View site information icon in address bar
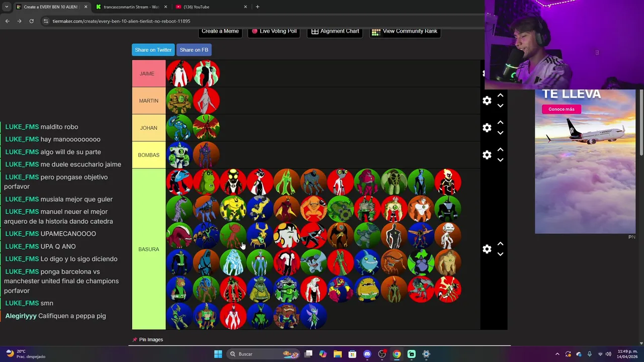 point(46,21)
